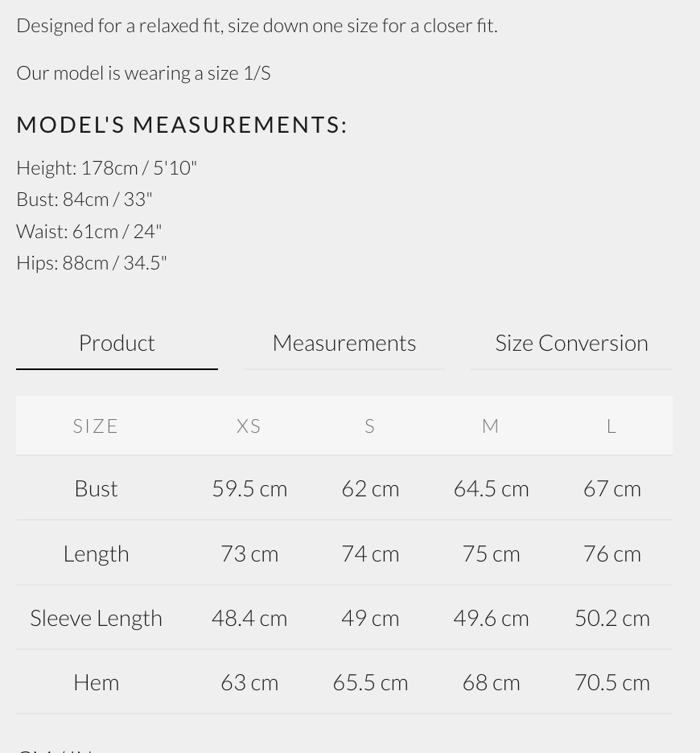
Task: Switch to the Measurements tab
Action: tap(344, 343)
